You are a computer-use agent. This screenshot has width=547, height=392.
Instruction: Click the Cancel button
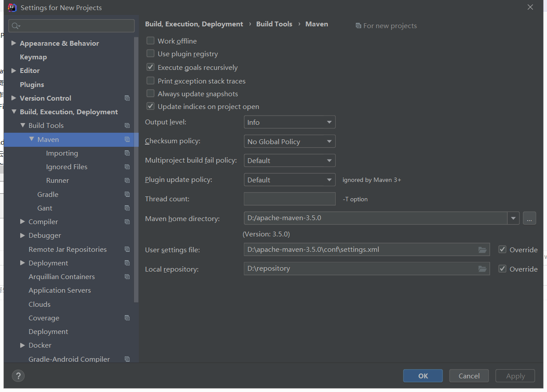[x=469, y=376]
